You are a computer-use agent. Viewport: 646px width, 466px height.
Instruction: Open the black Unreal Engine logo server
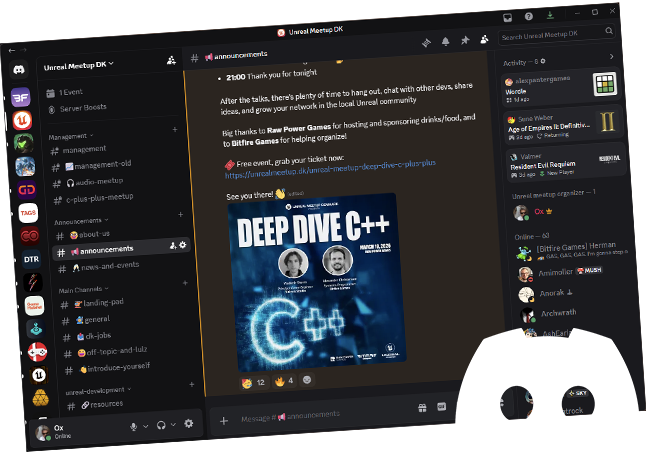39,375
